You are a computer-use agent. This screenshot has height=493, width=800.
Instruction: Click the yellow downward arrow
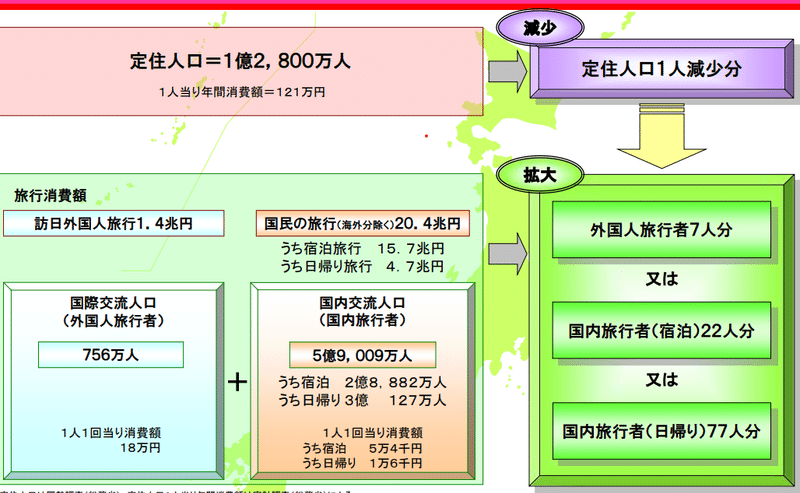click(662, 136)
